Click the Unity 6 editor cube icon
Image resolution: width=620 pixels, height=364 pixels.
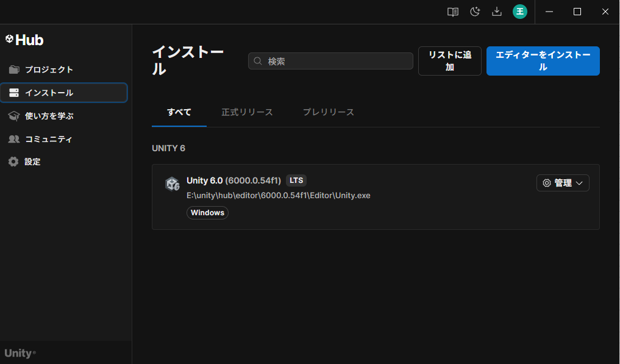173,184
